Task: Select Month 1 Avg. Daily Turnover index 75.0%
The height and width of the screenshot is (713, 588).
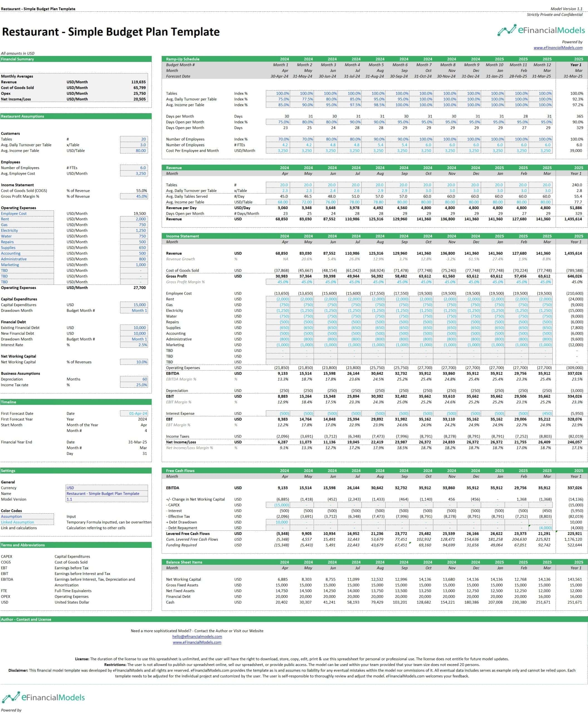Action: click(278, 99)
